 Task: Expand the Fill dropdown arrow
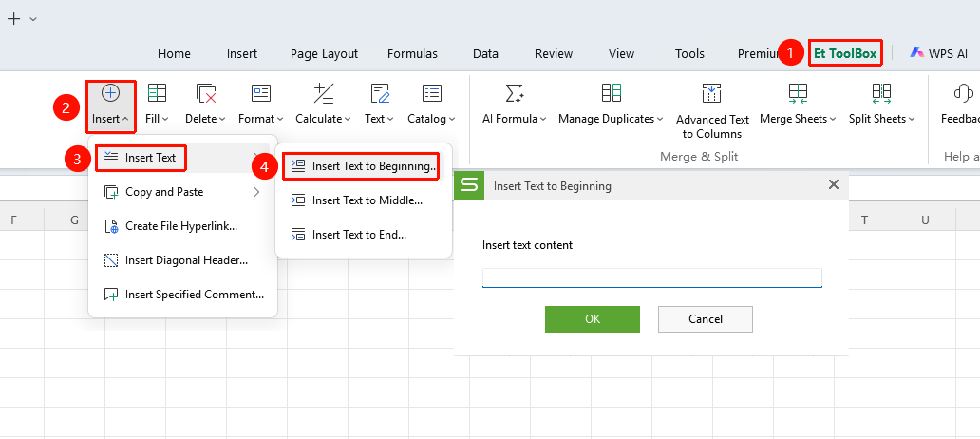pos(165,119)
